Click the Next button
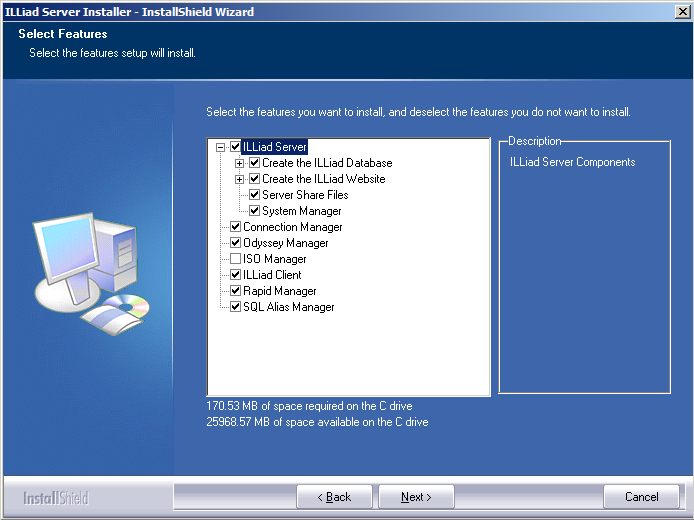The image size is (694, 520). [416, 497]
